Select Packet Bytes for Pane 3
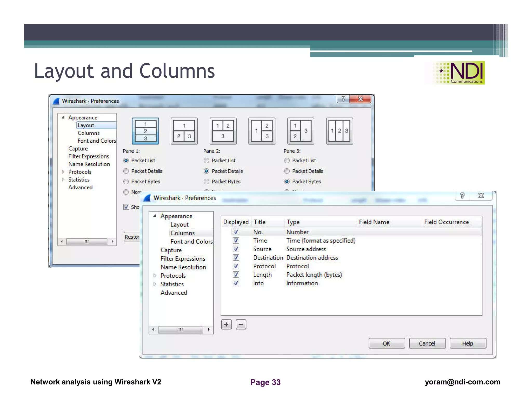532x411 pixels. click(x=287, y=182)
